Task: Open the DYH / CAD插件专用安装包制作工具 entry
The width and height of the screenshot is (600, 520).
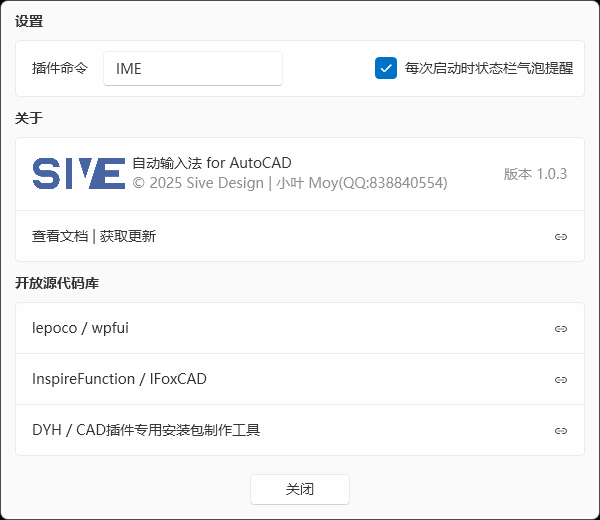Action: (146, 430)
